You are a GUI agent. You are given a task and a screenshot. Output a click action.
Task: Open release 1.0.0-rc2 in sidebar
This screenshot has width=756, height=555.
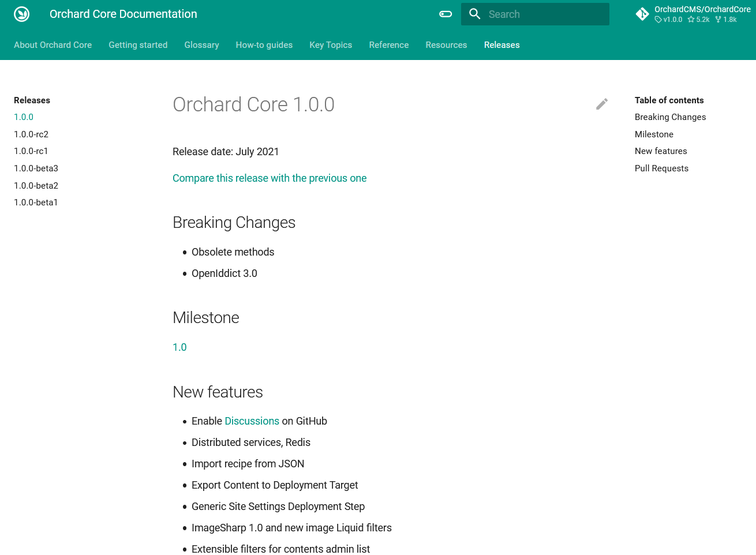pos(31,134)
